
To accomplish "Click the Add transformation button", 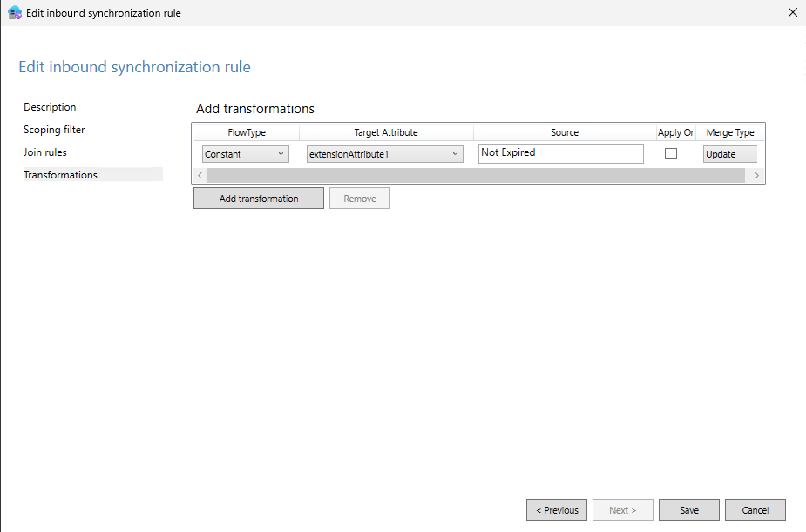I will pyautogui.click(x=258, y=198).
